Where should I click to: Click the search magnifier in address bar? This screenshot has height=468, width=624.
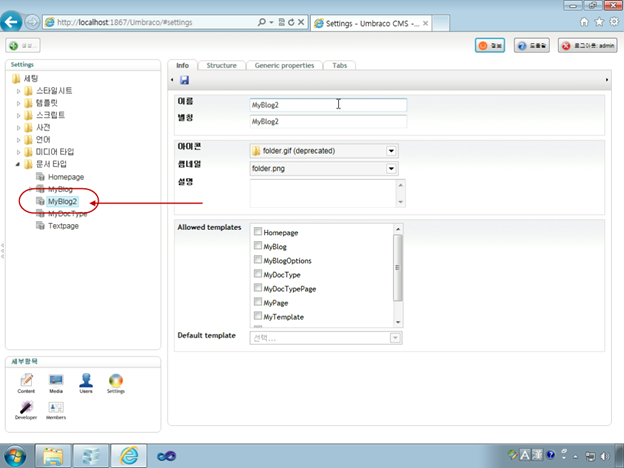tap(261, 22)
